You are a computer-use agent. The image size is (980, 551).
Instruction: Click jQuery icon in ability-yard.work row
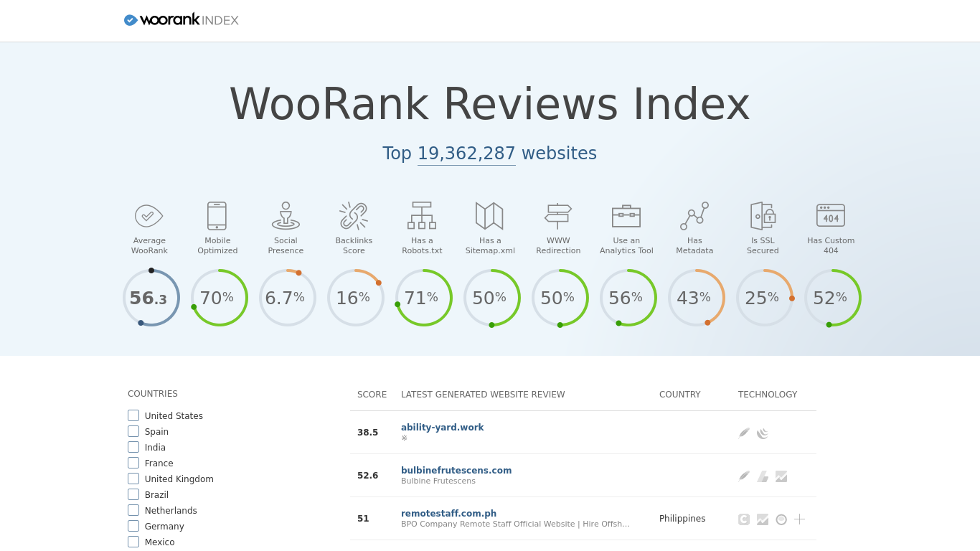(x=763, y=433)
